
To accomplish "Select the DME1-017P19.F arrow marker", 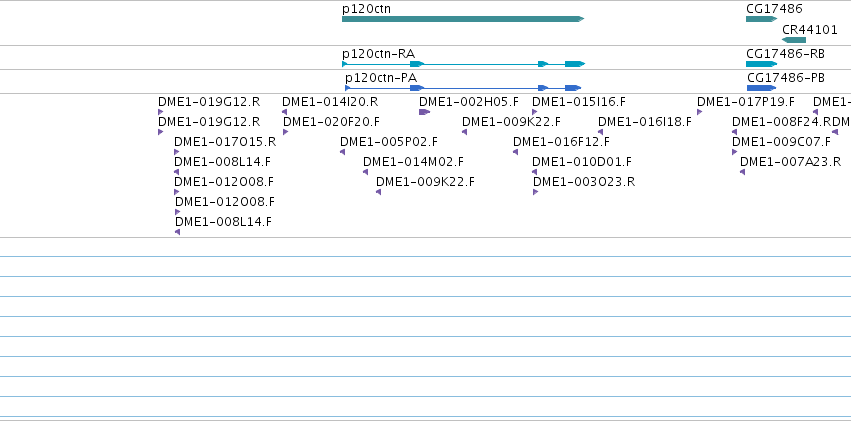I will tap(700, 112).
